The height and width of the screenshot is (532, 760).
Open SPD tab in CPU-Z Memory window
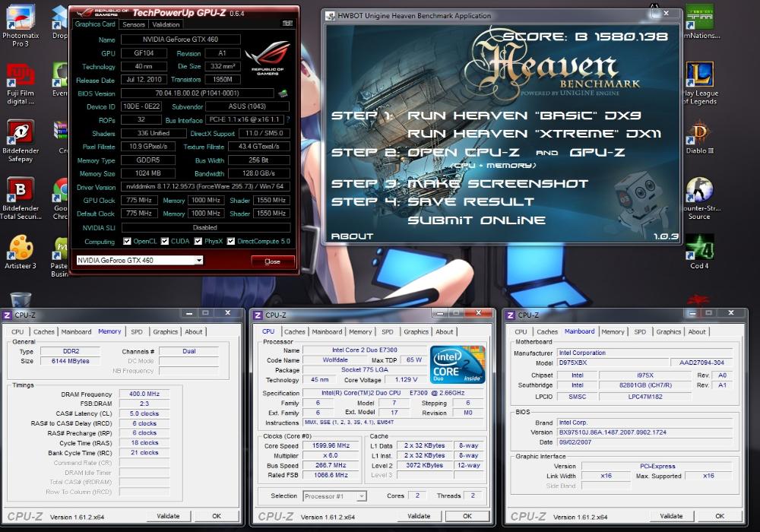tap(137, 332)
